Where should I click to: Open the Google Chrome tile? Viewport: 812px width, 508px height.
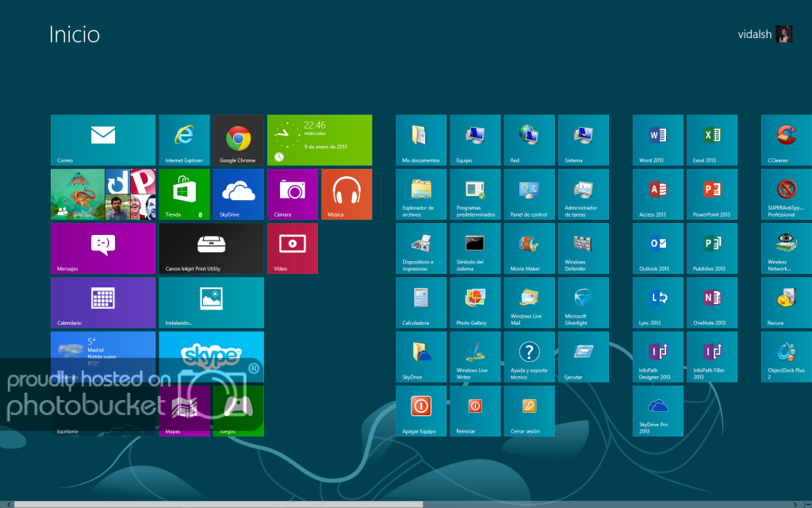point(238,140)
